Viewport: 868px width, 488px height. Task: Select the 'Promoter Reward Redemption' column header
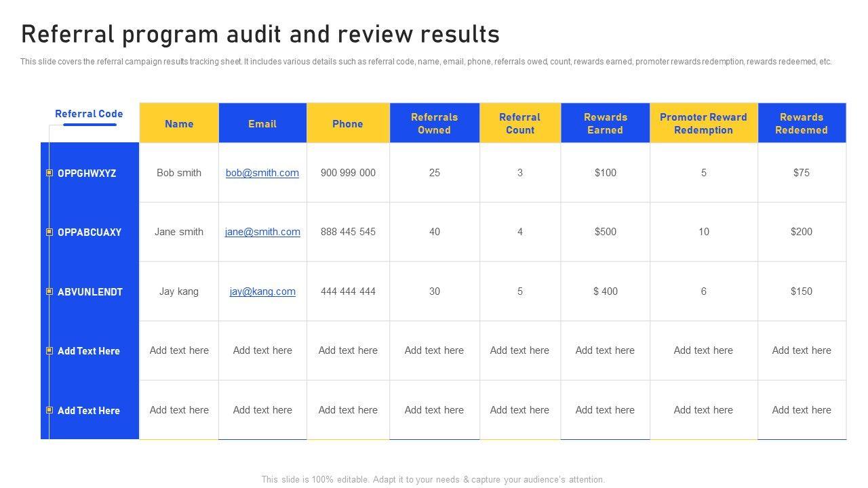tap(704, 123)
